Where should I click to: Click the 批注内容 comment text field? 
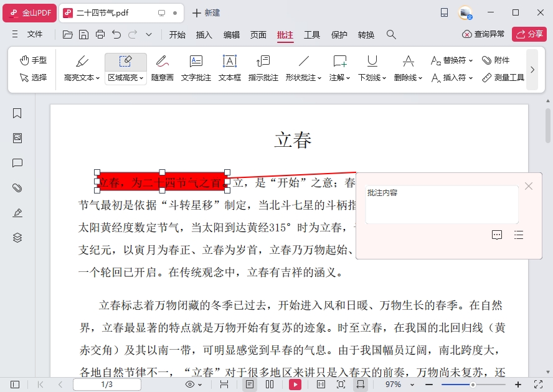pyautogui.click(x=442, y=205)
